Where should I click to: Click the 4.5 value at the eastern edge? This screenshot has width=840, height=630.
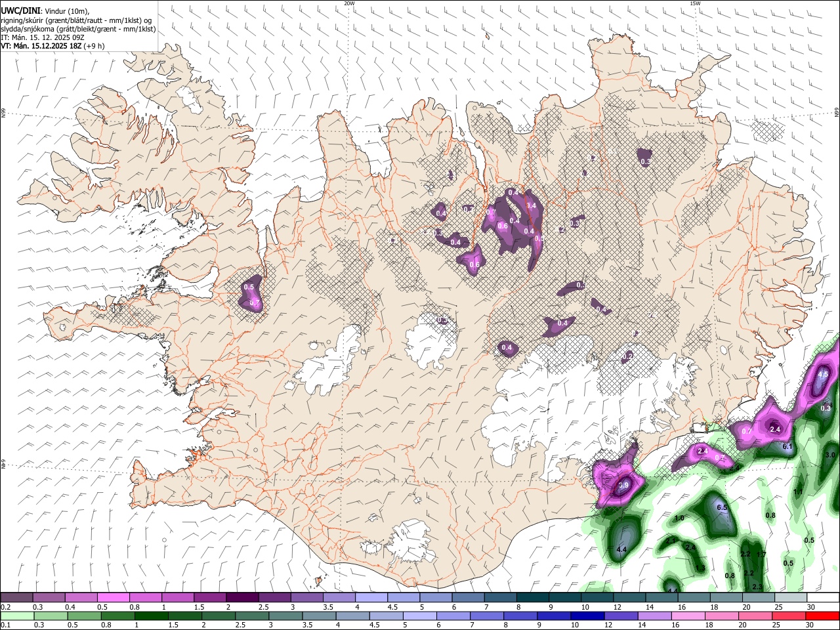coord(823,375)
